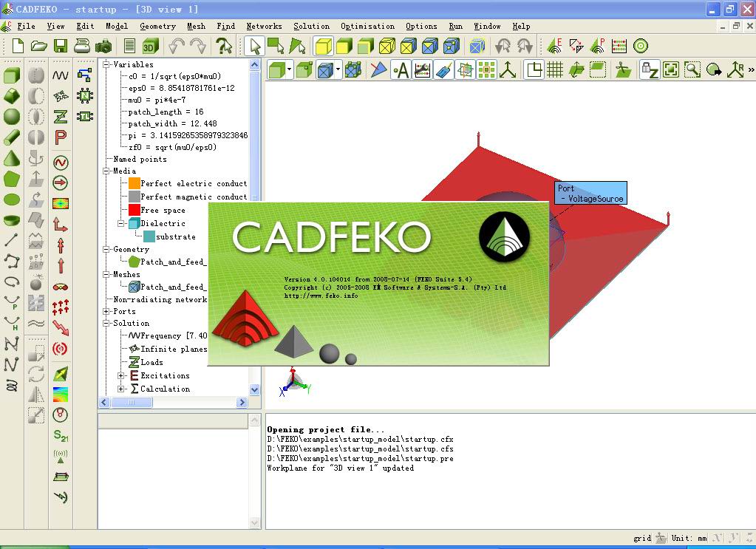Viewport: 756px width, 549px height.
Task: Open the Geometry menu
Action: tap(157, 26)
